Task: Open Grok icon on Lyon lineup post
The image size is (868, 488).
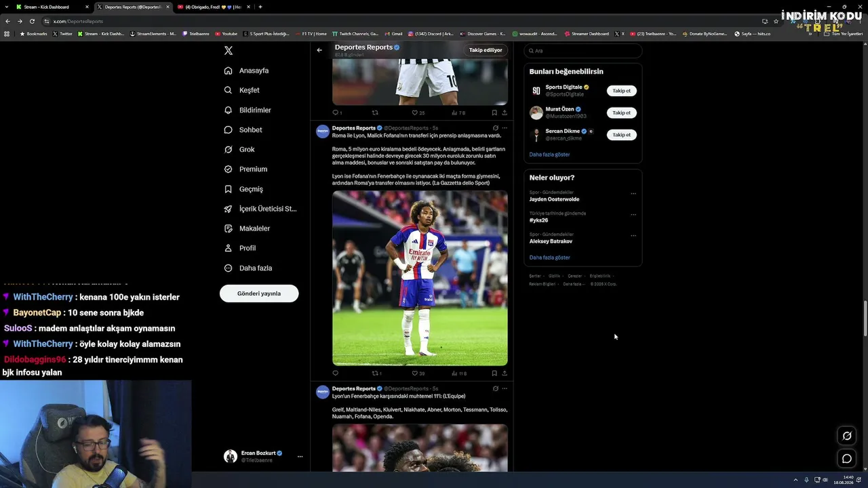Action: click(496, 388)
